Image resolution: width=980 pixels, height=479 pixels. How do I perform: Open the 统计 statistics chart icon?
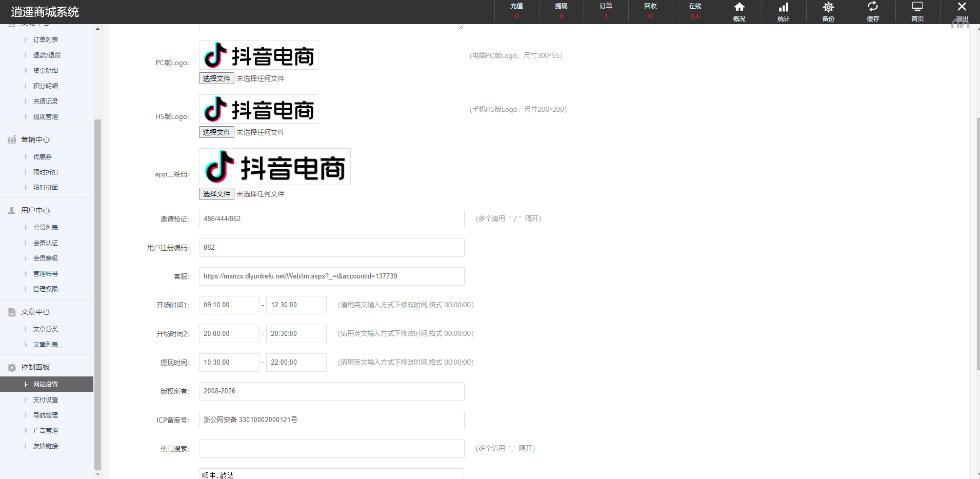[784, 11]
